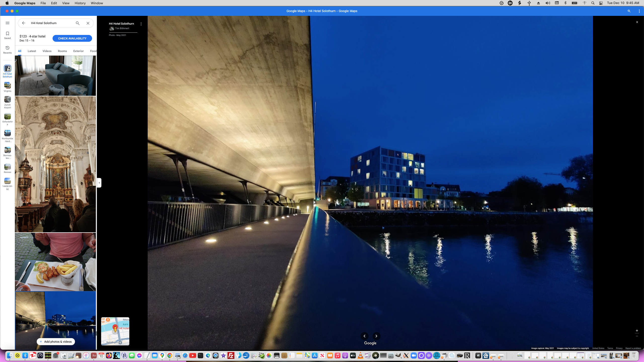Open the History menu
The height and width of the screenshot is (362, 644).
[80, 3]
